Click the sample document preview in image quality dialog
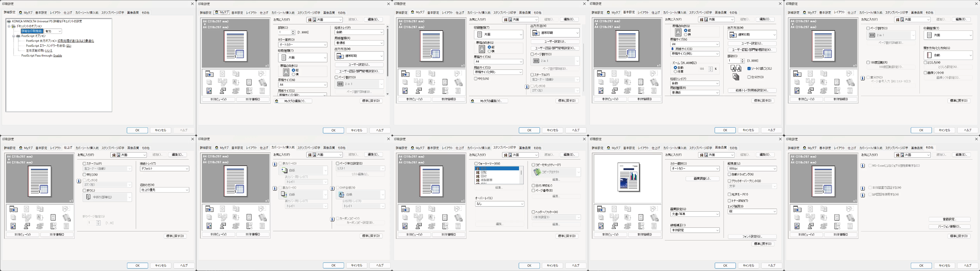 click(x=628, y=177)
